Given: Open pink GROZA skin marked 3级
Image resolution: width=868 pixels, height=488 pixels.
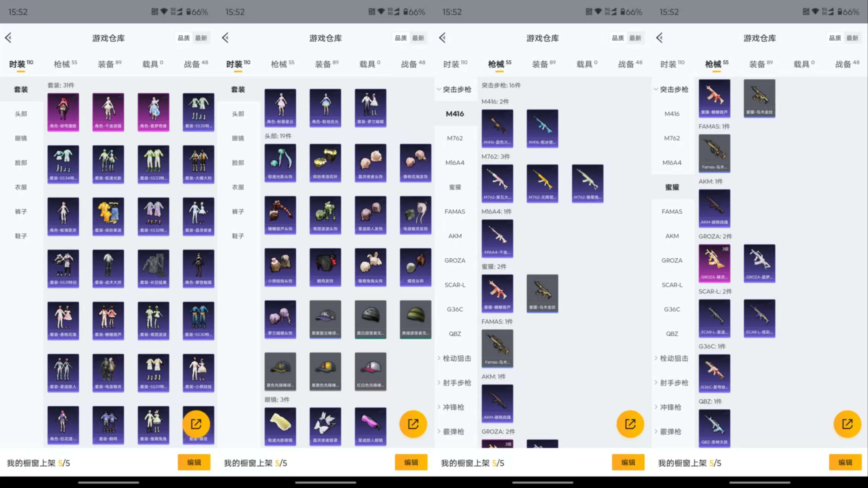Looking at the screenshot, I should click(714, 263).
